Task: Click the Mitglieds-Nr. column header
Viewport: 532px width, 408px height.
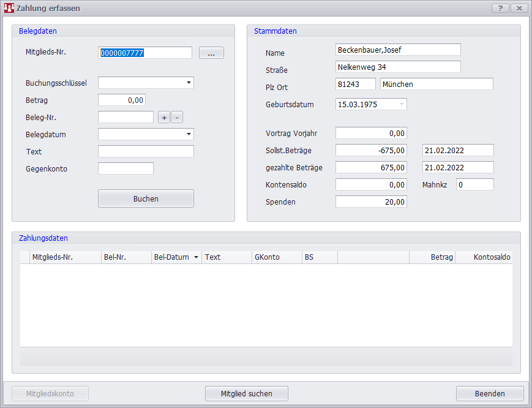Action: click(66, 257)
